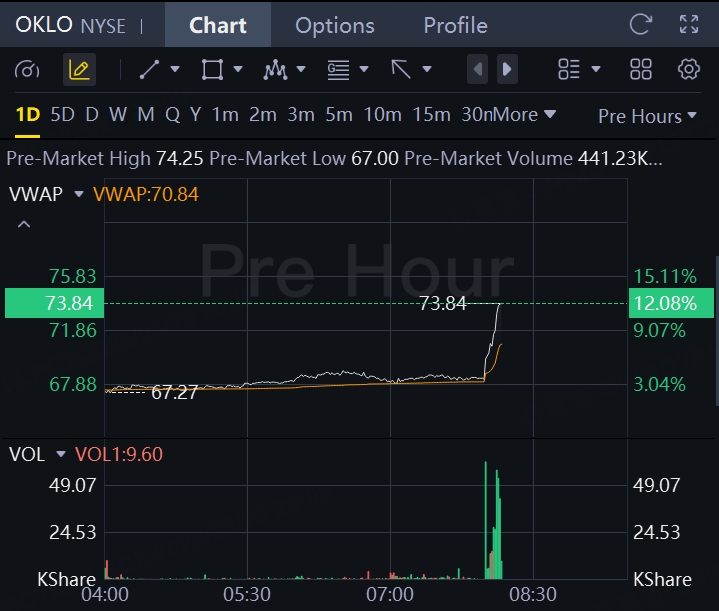719x611 pixels.
Task: Toggle the drawing pencil tool
Action: coord(79,69)
